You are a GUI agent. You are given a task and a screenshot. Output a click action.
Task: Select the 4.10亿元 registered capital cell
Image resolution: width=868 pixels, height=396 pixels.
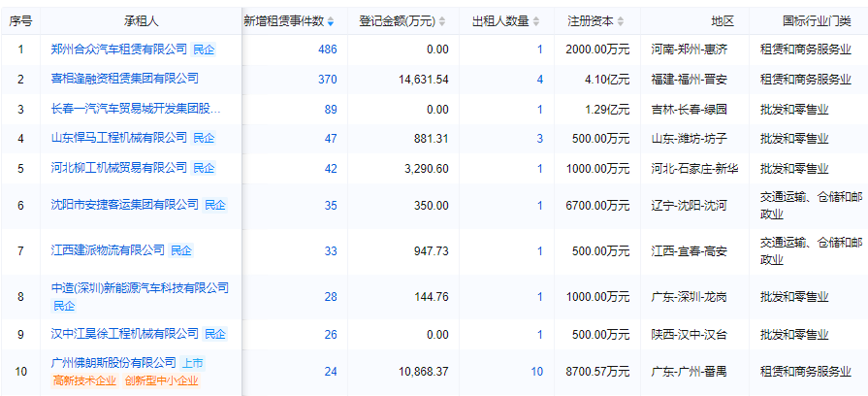[607, 80]
